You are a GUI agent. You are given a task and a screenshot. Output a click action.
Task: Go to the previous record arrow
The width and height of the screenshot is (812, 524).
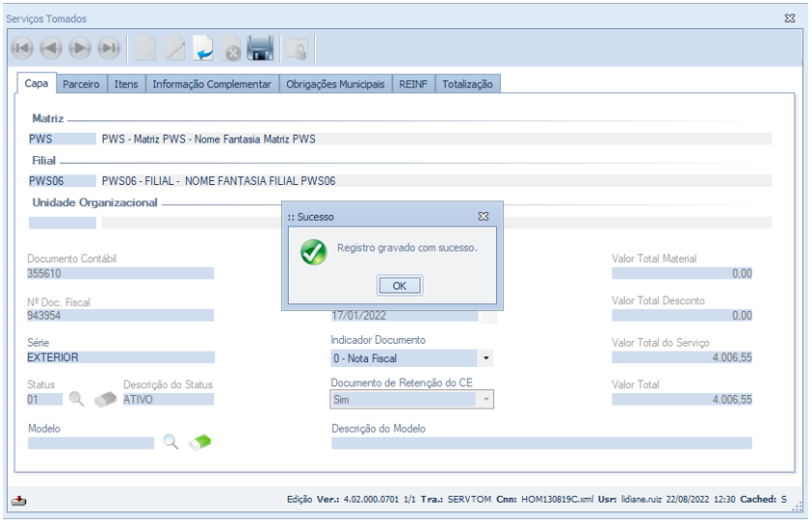pos(51,47)
